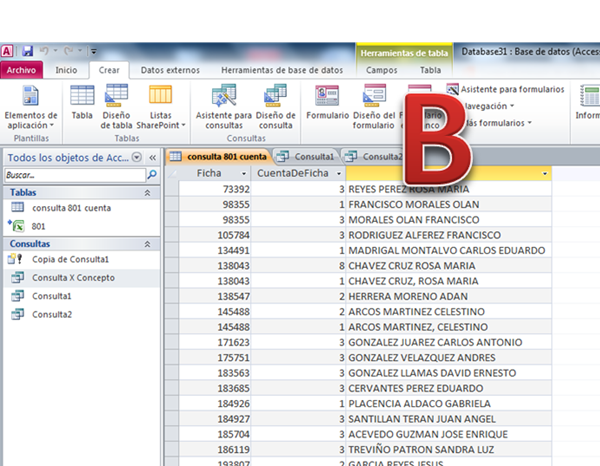Open CuentaDeFicha column filter dropdown
Viewport: 600px width, 466px height.
[339, 173]
